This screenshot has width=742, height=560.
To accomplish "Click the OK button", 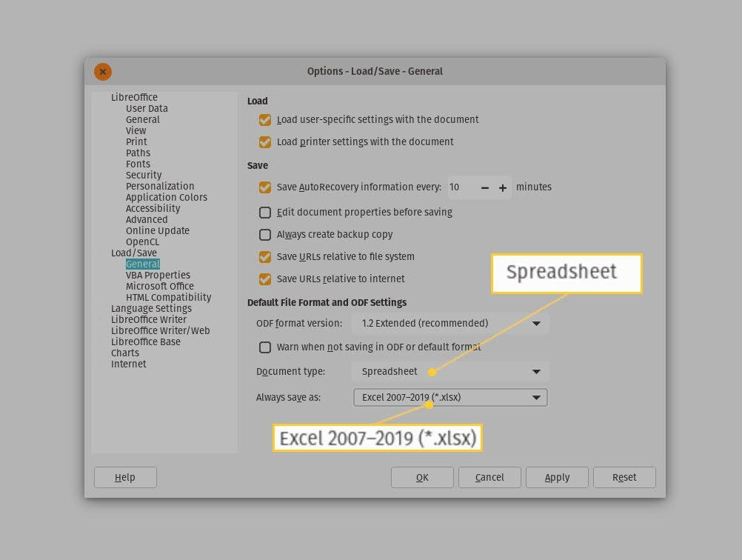I will [422, 477].
